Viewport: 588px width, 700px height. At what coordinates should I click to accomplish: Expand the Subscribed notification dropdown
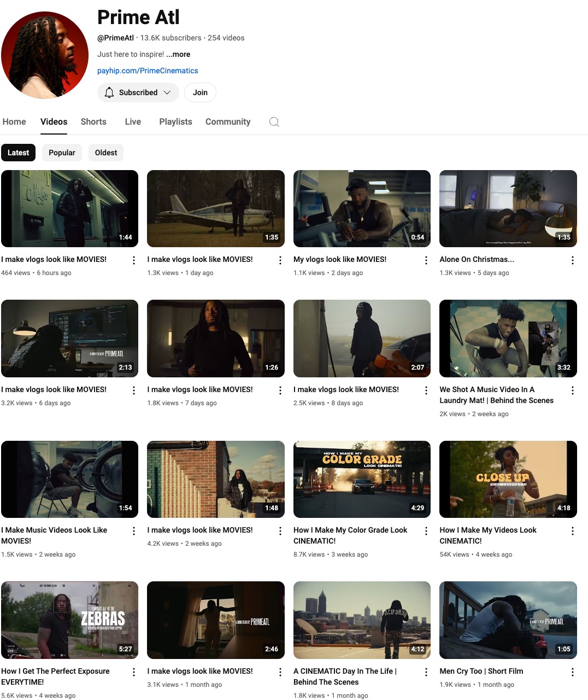point(138,92)
